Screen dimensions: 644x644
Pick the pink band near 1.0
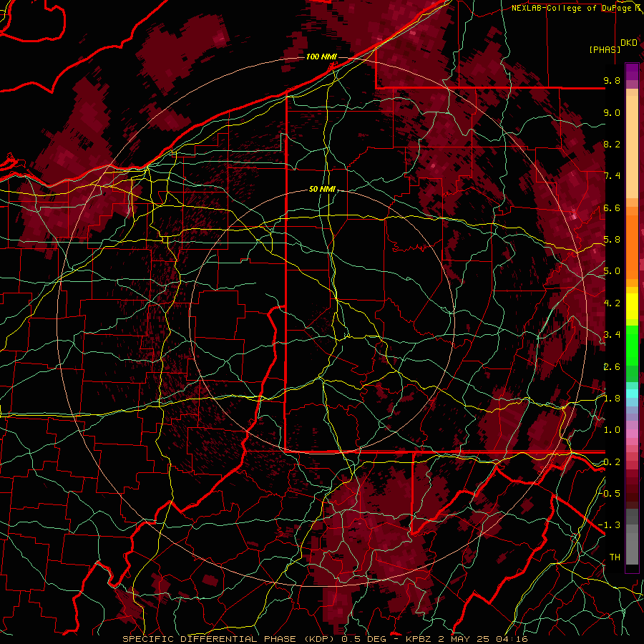(632, 434)
